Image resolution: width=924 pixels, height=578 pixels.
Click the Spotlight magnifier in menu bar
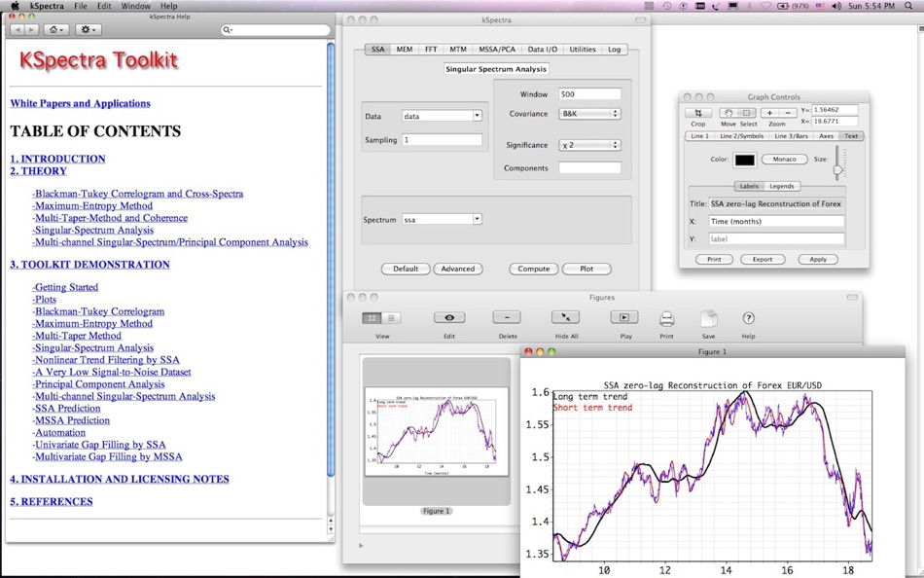tap(908, 6)
